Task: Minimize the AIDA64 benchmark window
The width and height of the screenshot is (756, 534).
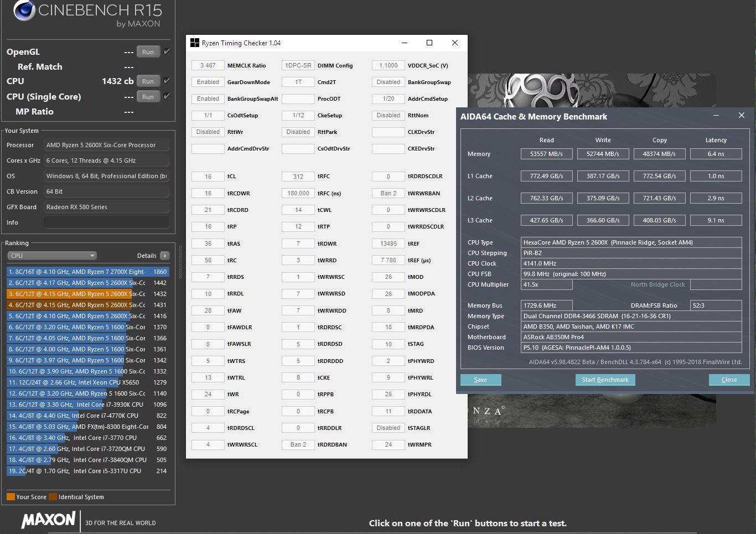Action: [716, 115]
